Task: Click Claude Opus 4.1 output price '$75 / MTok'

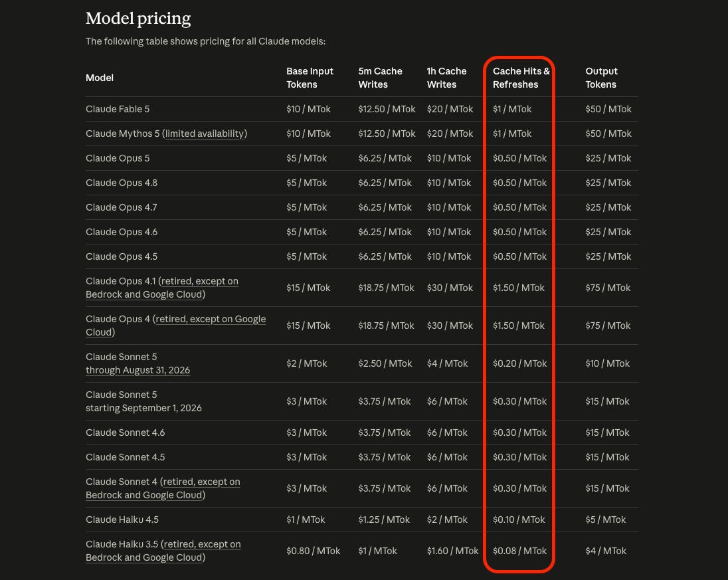Action: pyautogui.click(x=608, y=288)
